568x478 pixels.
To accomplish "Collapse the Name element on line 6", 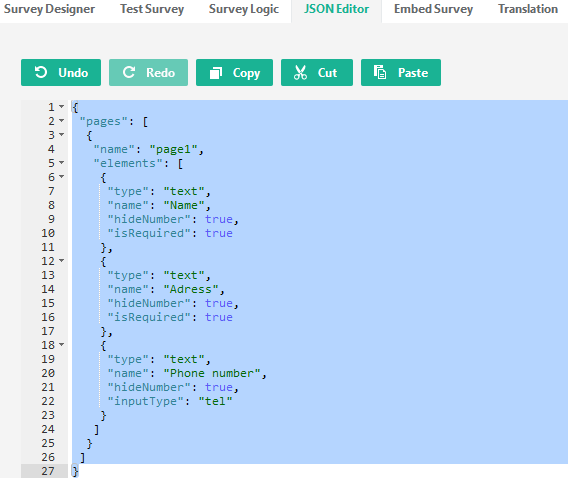I will pyautogui.click(x=62, y=177).
